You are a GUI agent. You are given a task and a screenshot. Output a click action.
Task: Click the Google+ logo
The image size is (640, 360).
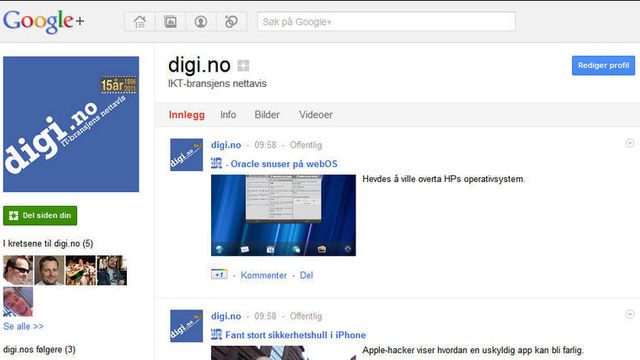tap(44, 21)
